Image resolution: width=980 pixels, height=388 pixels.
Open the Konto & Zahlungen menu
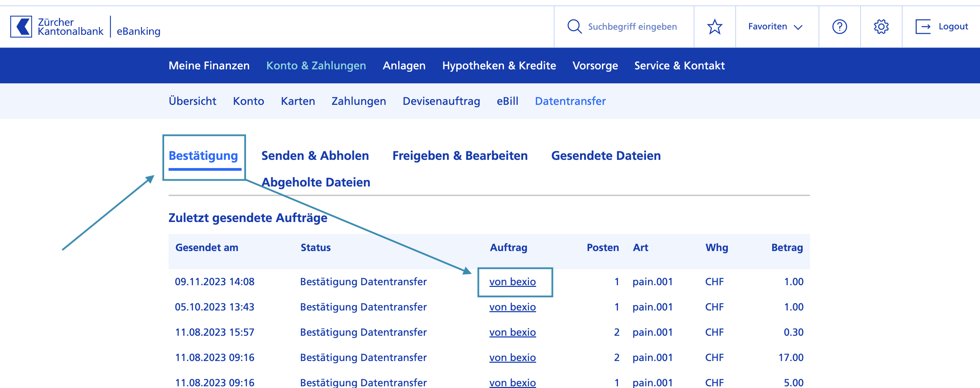click(x=316, y=66)
